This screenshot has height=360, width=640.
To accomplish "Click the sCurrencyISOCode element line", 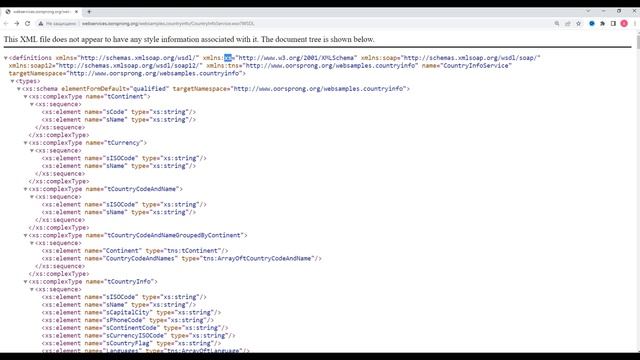I will (x=138, y=336).
